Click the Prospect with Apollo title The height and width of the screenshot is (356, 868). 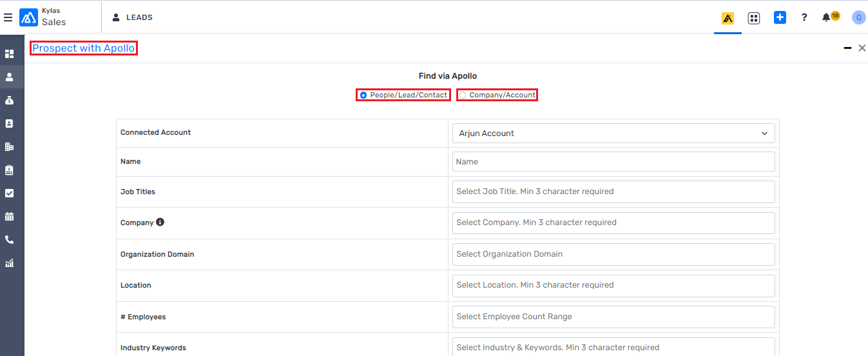(84, 48)
